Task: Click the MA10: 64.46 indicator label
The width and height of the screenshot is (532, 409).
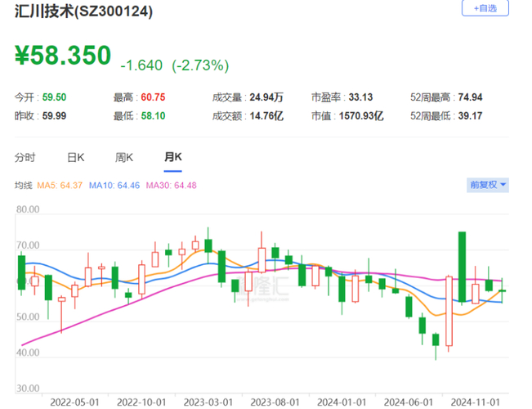Action: pos(114,185)
